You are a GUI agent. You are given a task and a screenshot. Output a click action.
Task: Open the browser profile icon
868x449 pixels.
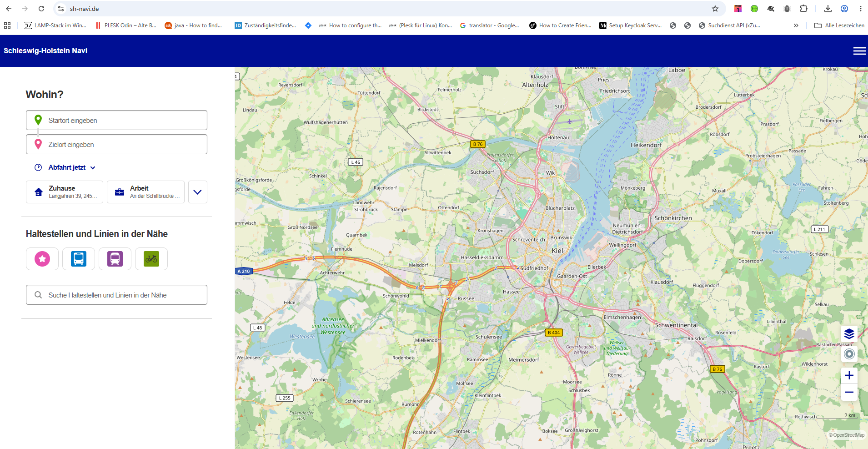[x=844, y=9]
